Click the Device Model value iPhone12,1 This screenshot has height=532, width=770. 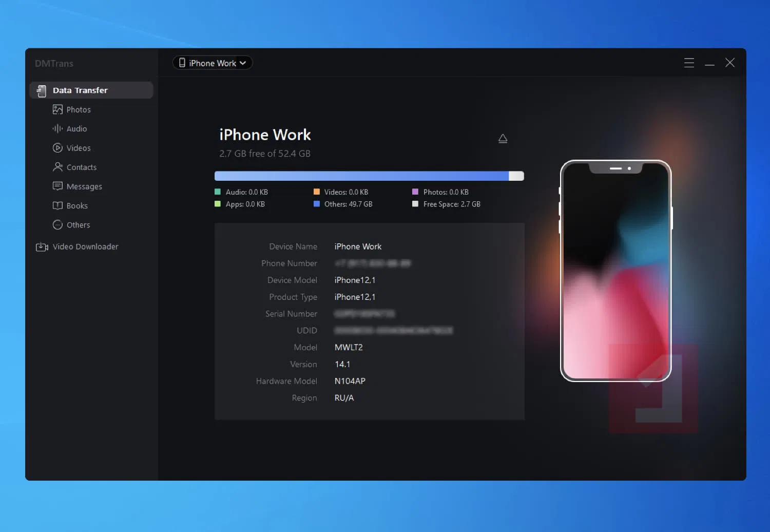(x=355, y=280)
